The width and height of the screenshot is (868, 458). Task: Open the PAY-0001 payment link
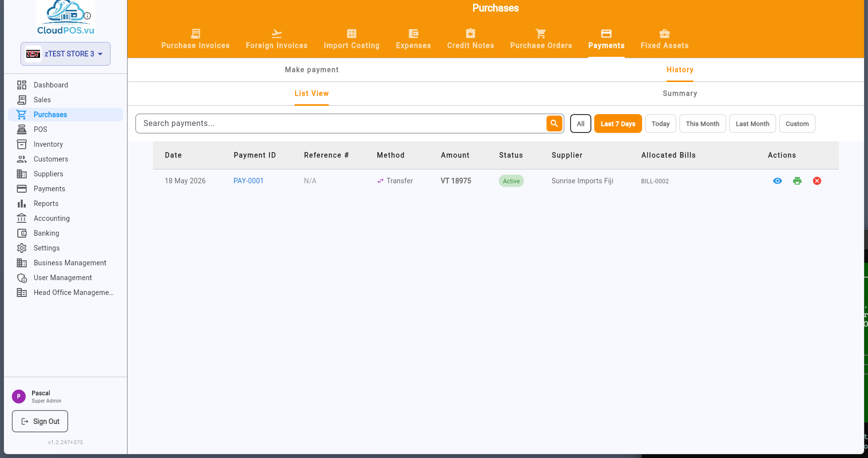[x=248, y=181]
